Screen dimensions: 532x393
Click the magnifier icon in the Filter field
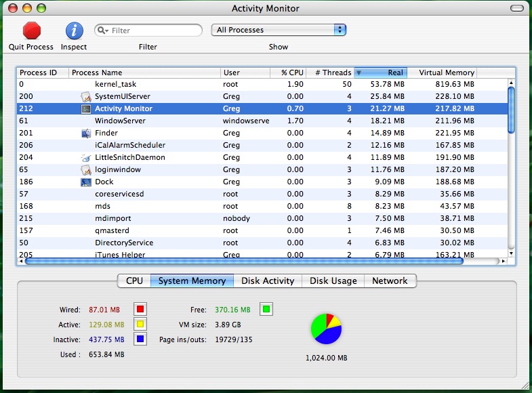[x=102, y=30]
